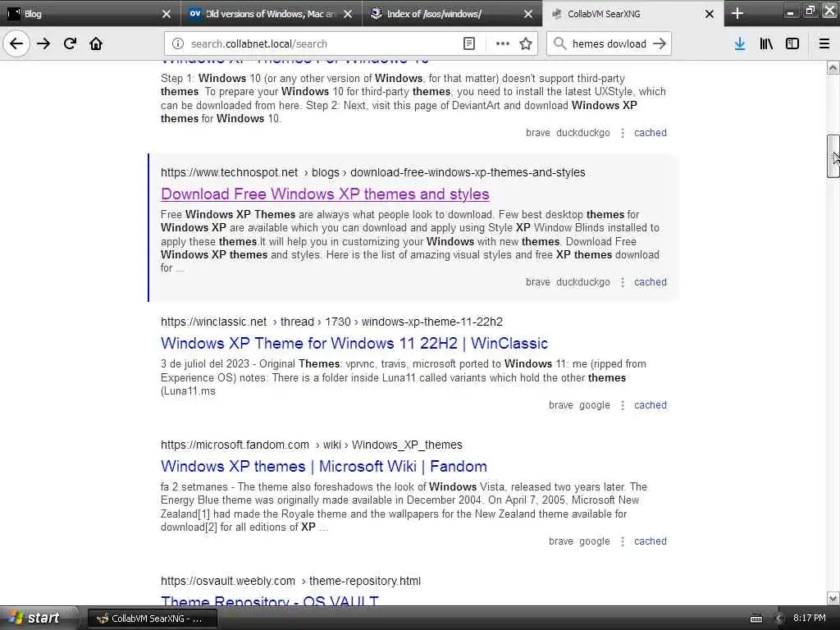Click the on-screen keyboard tray icon
Image resolution: width=840 pixels, height=630 pixels.
tap(756, 619)
